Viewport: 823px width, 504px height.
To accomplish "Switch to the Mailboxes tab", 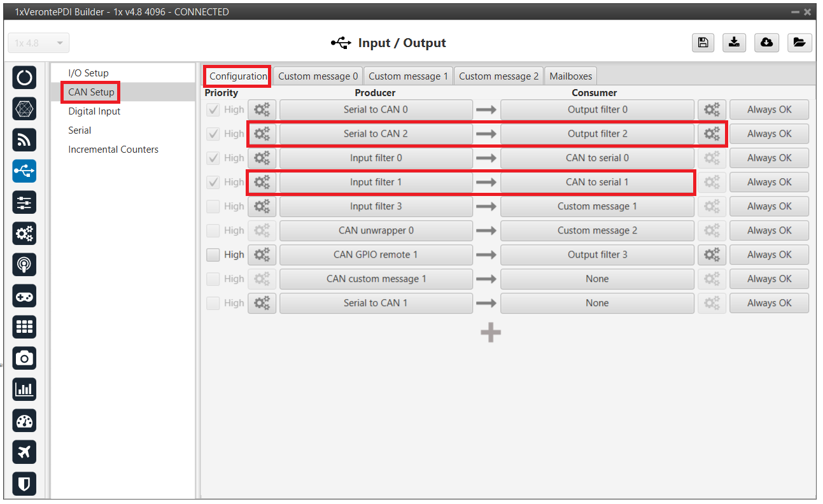I will [570, 76].
